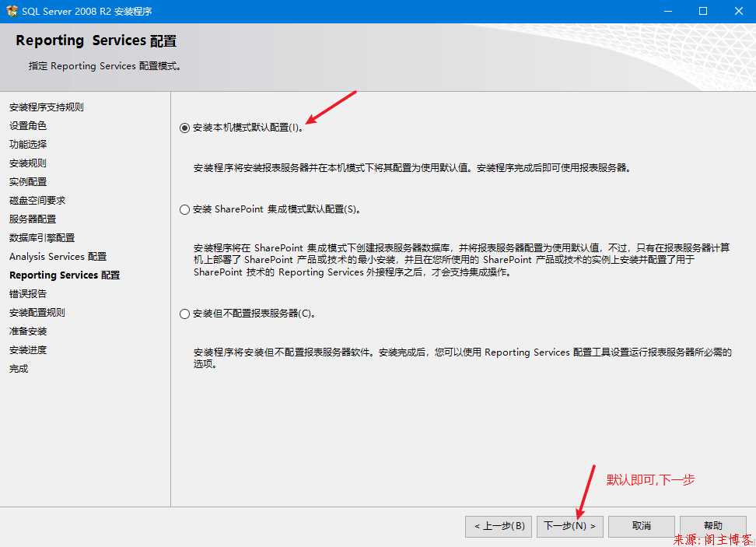The image size is (756, 547).
Task: Click the 实例配置 step in the sidebar
Action: (27, 182)
